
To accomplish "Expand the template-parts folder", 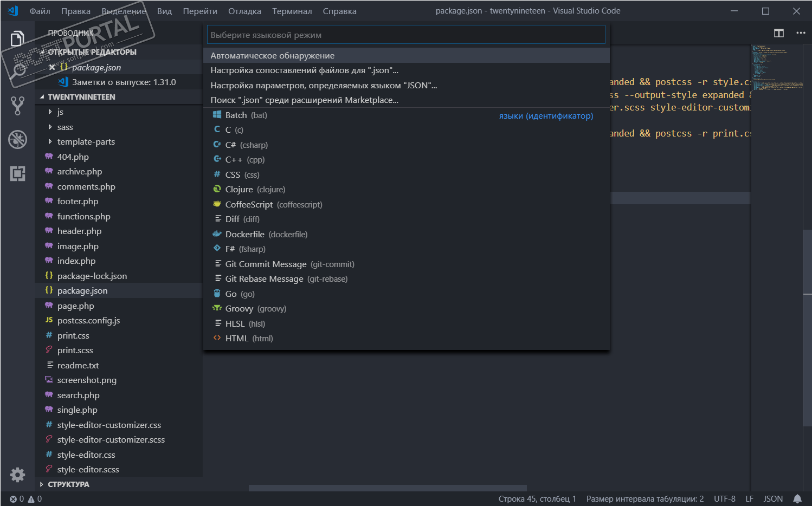I will coord(86,142).
